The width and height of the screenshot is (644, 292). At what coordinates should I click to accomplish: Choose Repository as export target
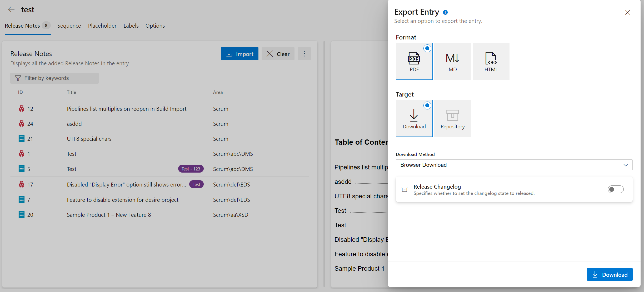coord(452,118)
